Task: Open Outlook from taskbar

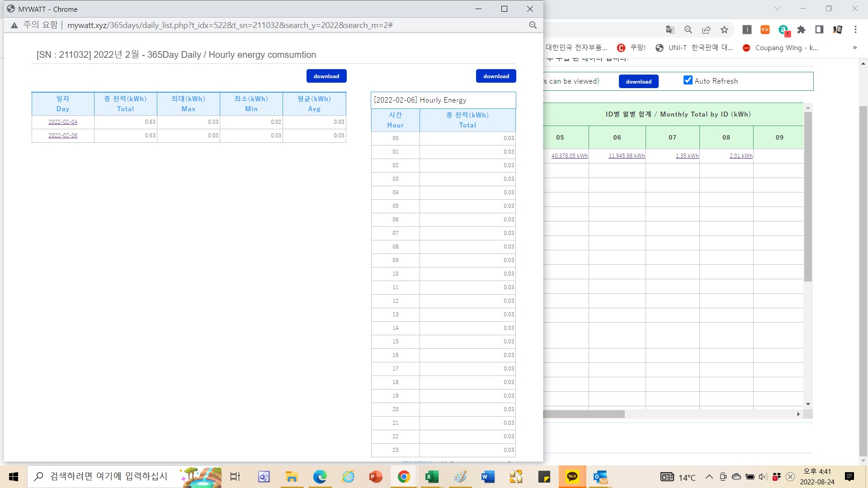Action: click(x=600, y=477)
